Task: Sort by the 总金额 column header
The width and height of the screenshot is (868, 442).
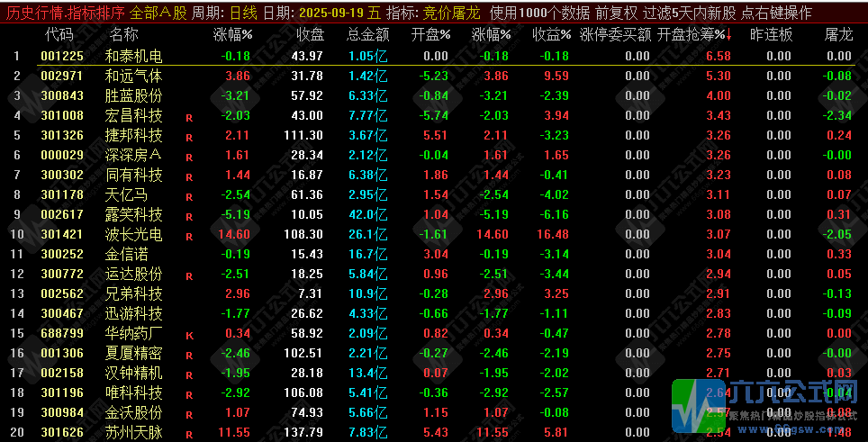Action: [x=367, y=35]
